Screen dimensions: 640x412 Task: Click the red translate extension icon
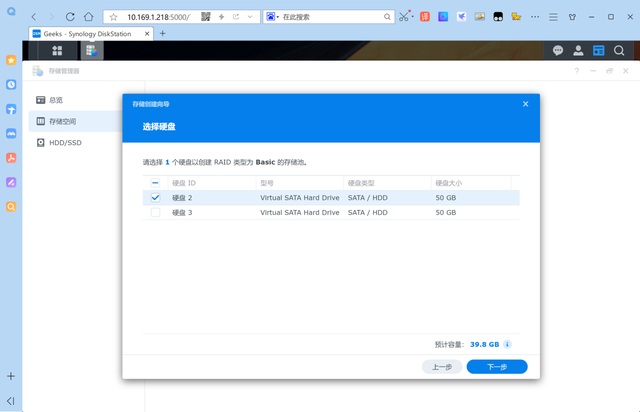click(425, 17)
